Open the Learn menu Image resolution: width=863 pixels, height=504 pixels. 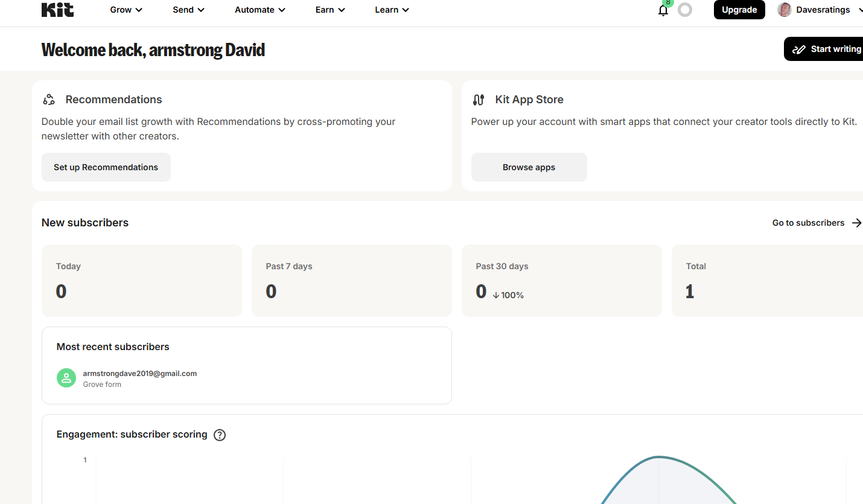pyautogui.click(x=392, y=10)
